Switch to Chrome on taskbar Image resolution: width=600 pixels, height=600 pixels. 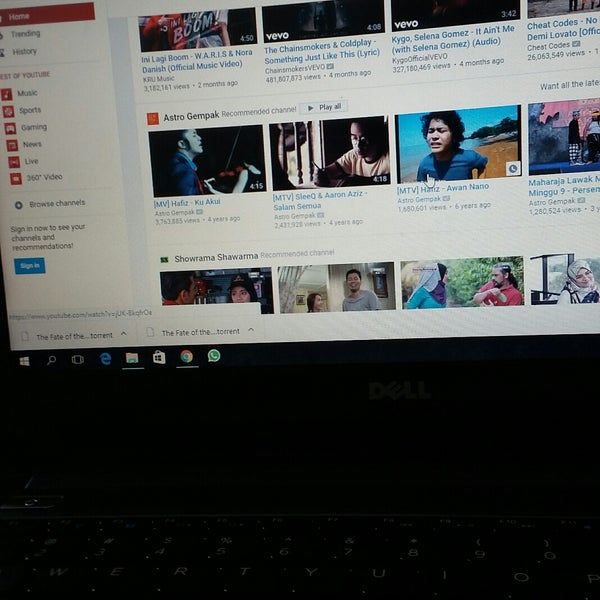coord(186,357)
